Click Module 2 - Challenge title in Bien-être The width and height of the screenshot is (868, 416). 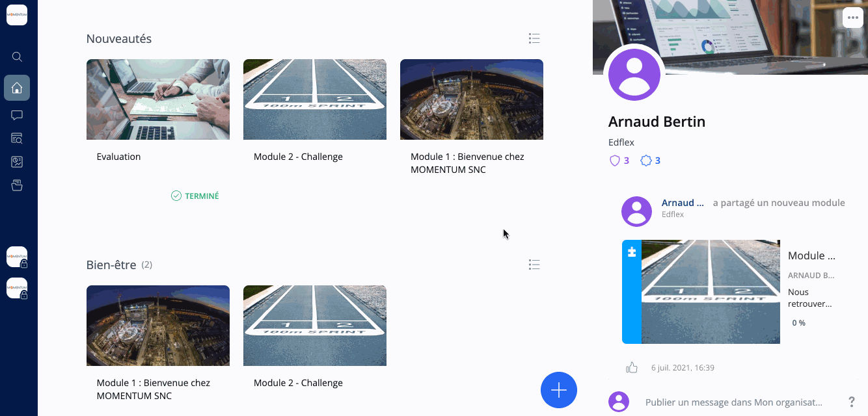tap(298, 383)
